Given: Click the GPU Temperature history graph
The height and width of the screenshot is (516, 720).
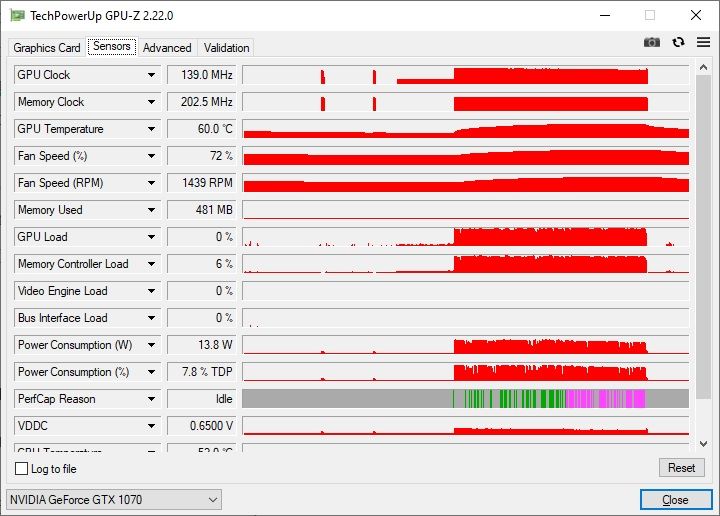Looking at the screenshot, I should (x=466, y=129).
